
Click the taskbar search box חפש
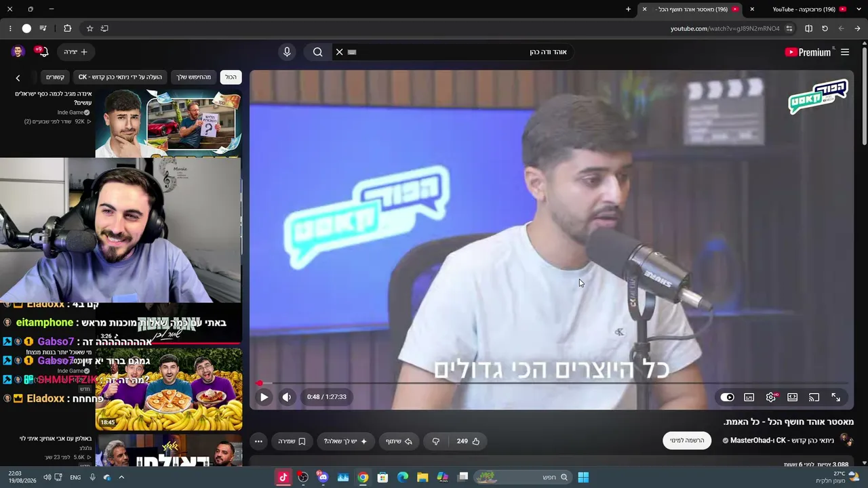click(x=522, y=477)
